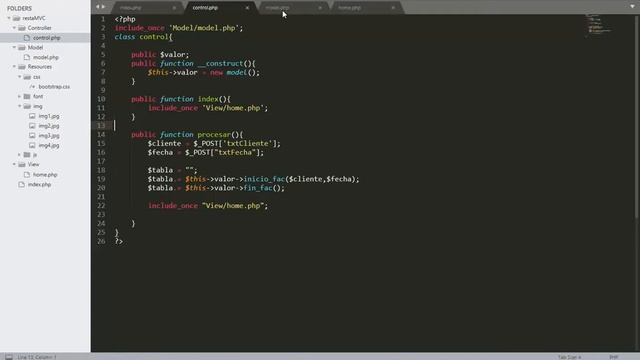
Task: Open the PHP syntax selector in status bar
Action: click(x=613, y=357)
